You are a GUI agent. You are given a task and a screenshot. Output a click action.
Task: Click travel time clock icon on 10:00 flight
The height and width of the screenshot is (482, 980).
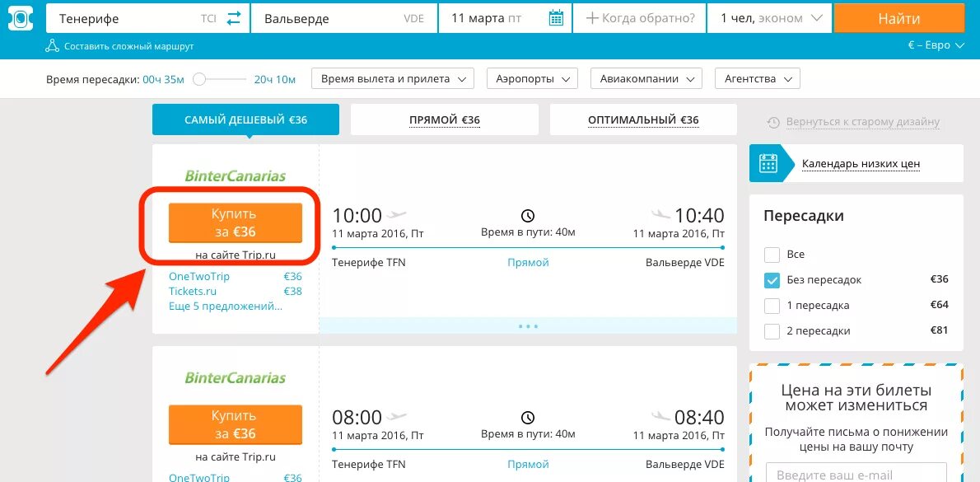coord(528,216)
